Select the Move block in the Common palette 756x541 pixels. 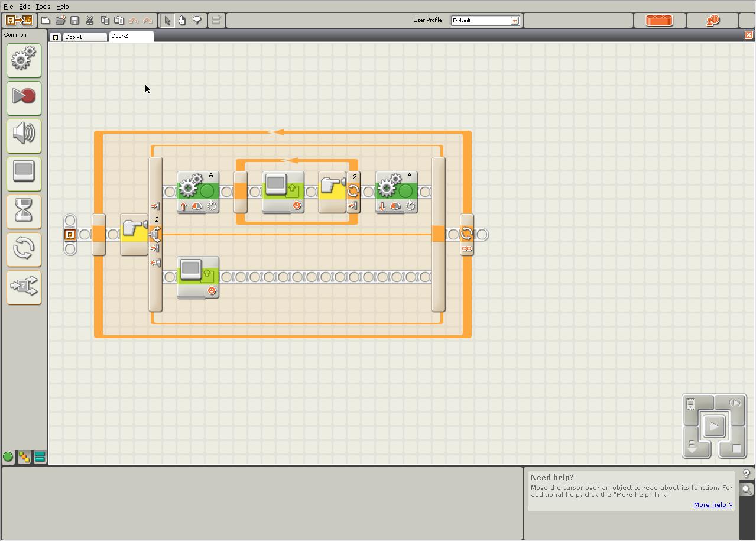[x=24, y=59]
